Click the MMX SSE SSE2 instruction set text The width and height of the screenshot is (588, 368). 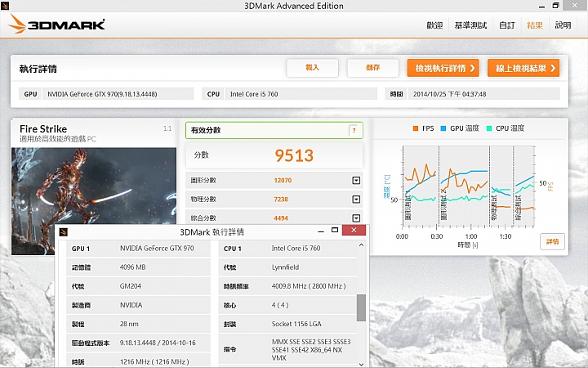point(311,350)
